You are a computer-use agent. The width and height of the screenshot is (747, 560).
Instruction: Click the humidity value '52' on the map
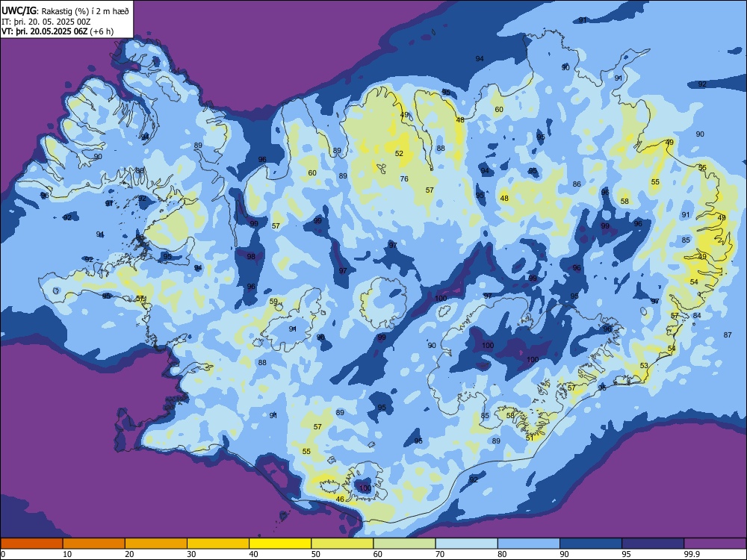[399, 153]
